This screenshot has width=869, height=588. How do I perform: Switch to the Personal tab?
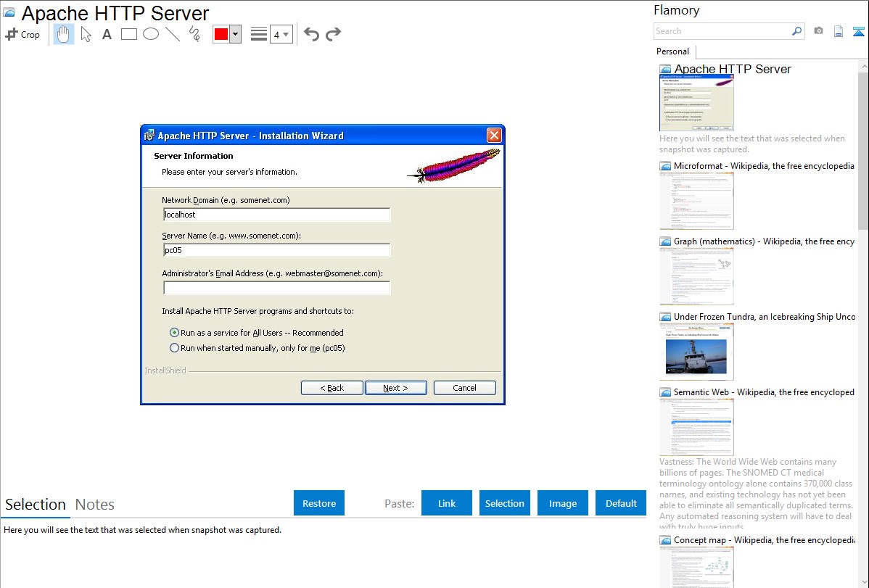click(x=673, y=51)
